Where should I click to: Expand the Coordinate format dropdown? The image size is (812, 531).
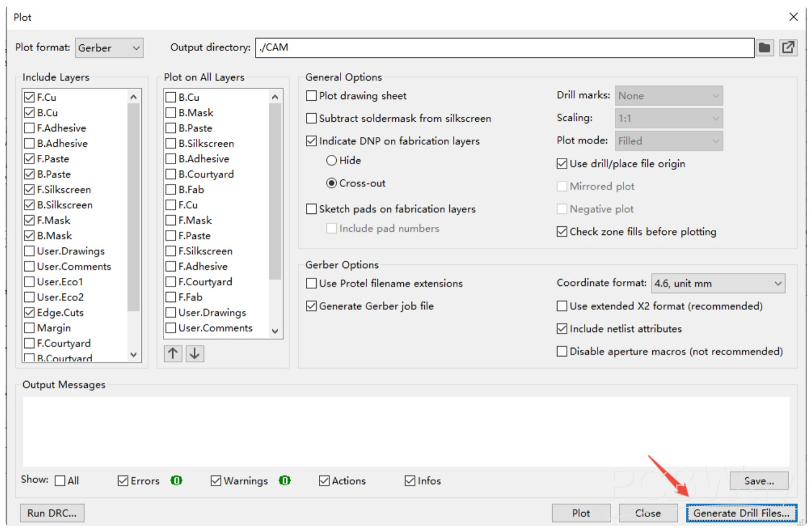tap(718, 284)
